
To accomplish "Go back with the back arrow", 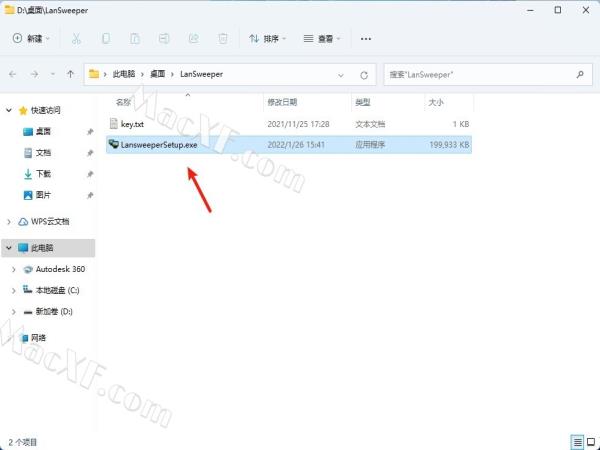I will coord(13,74).
